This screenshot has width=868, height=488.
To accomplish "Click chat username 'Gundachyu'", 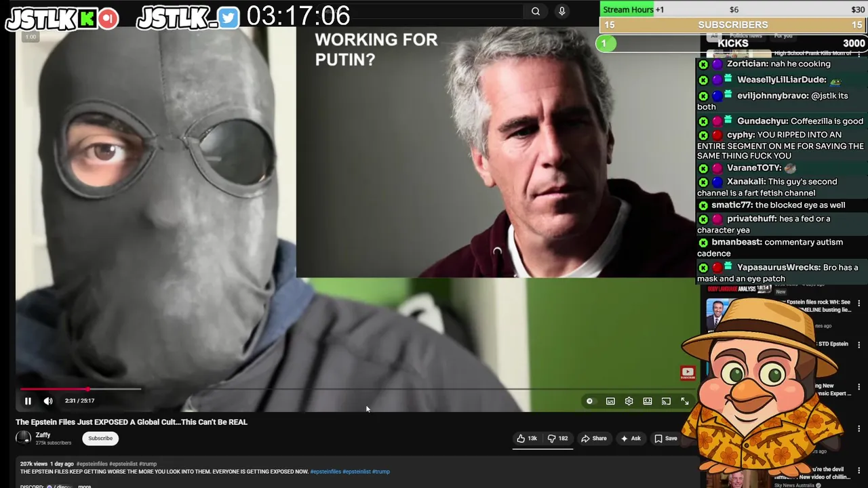I will [762, 121].
